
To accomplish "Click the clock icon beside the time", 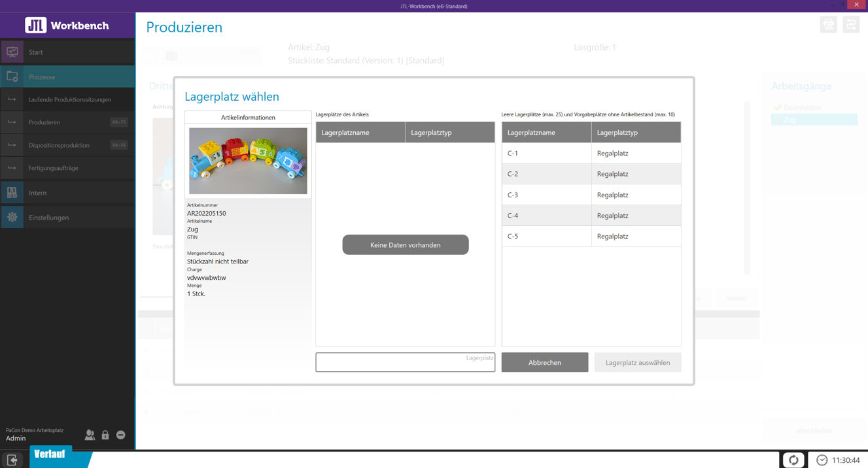I will click(x=822, y=460).
